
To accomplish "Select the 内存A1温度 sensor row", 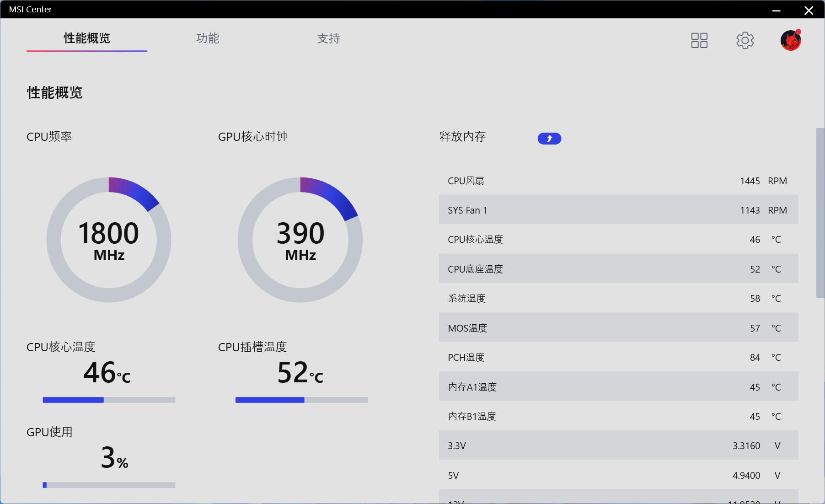I will pyautogui.click(x=617, y=386).
